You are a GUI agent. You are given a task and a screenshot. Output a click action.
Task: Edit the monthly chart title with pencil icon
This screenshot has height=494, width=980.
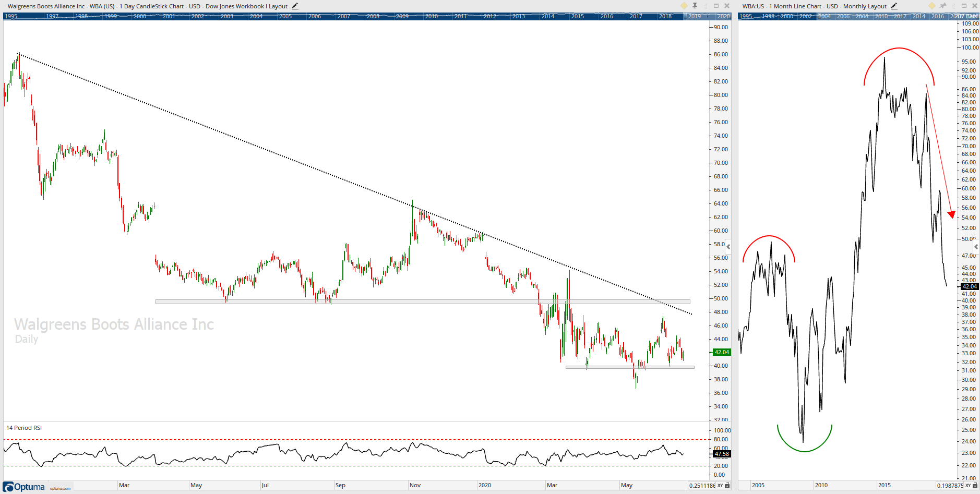click(x=894, y=6)
